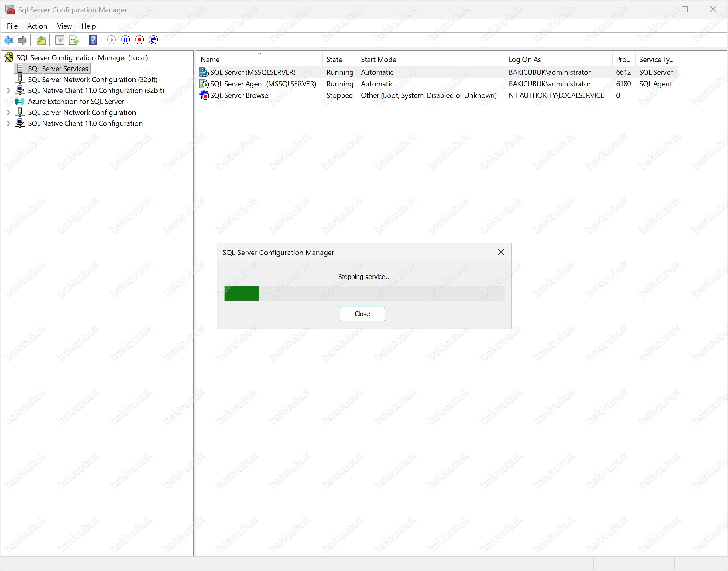Click the Stopping service progress bar
The width and height of the screenshot is (728, 571).
[364, 293]
